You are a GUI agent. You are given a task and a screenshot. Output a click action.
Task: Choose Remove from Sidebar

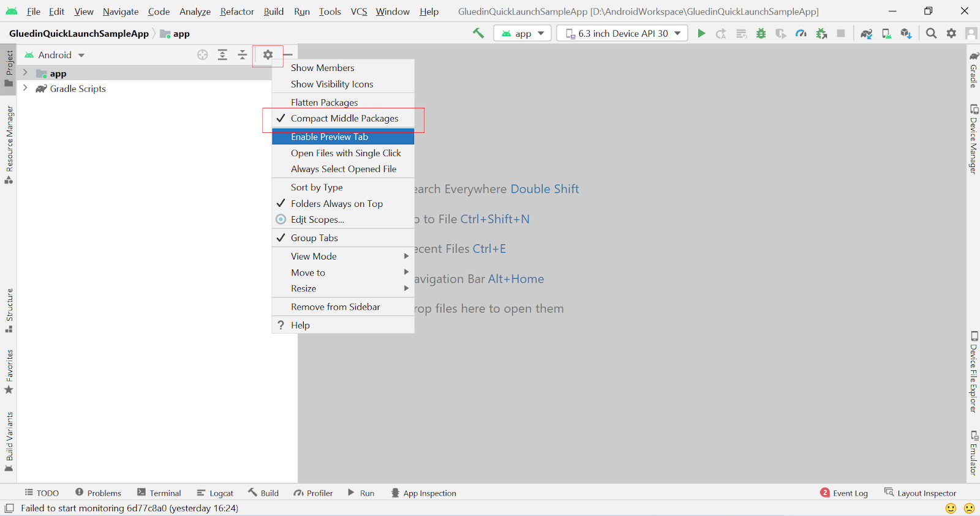(343, 307)
